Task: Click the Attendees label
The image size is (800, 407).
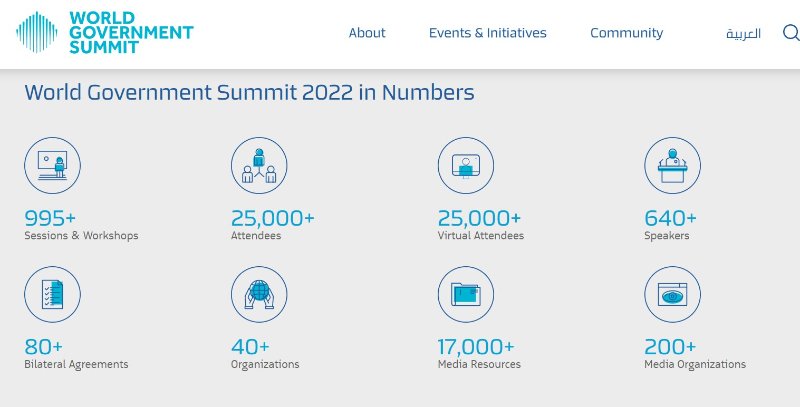Action: pos(256,236)
